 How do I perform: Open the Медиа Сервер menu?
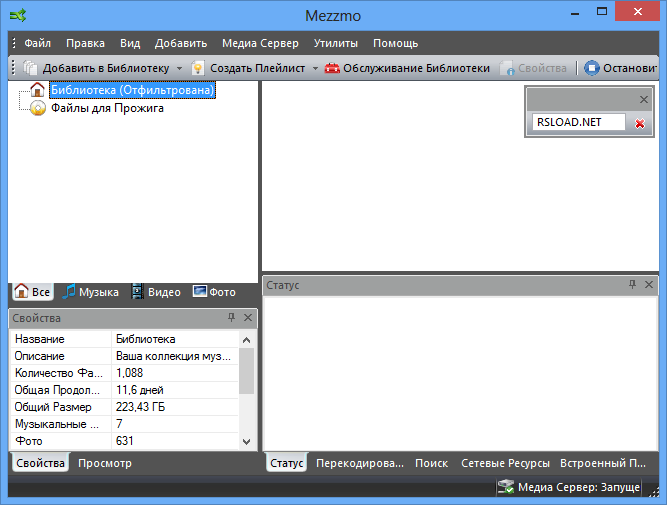(x=260, y=43)
